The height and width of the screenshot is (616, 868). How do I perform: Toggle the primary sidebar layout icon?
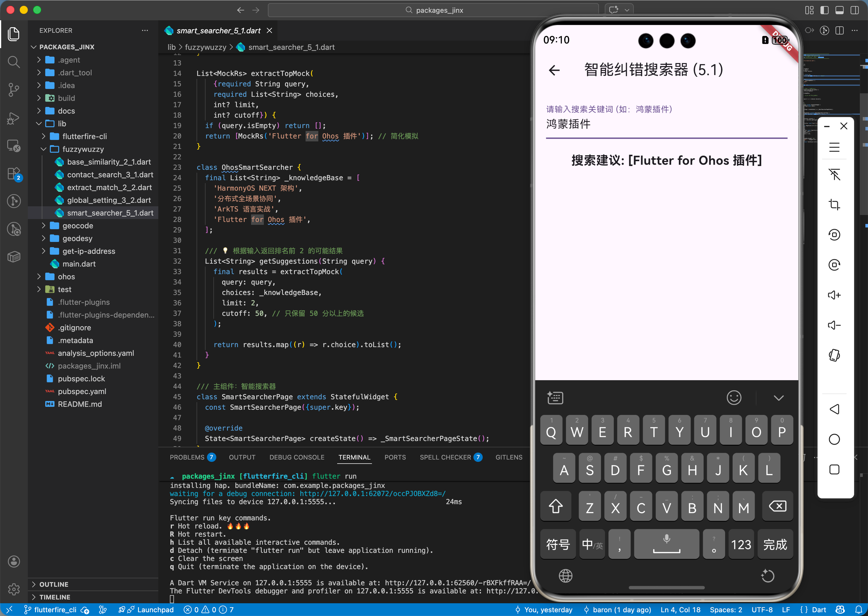[824, 10]
